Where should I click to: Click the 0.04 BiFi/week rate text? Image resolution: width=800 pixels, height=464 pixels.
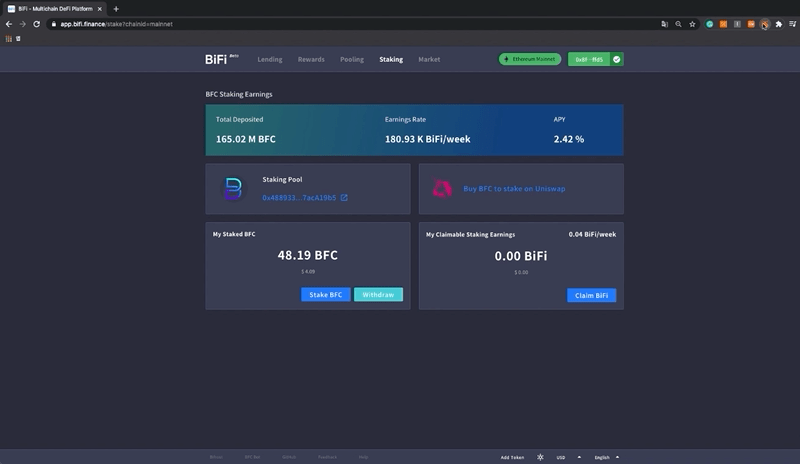pos(592,234)
